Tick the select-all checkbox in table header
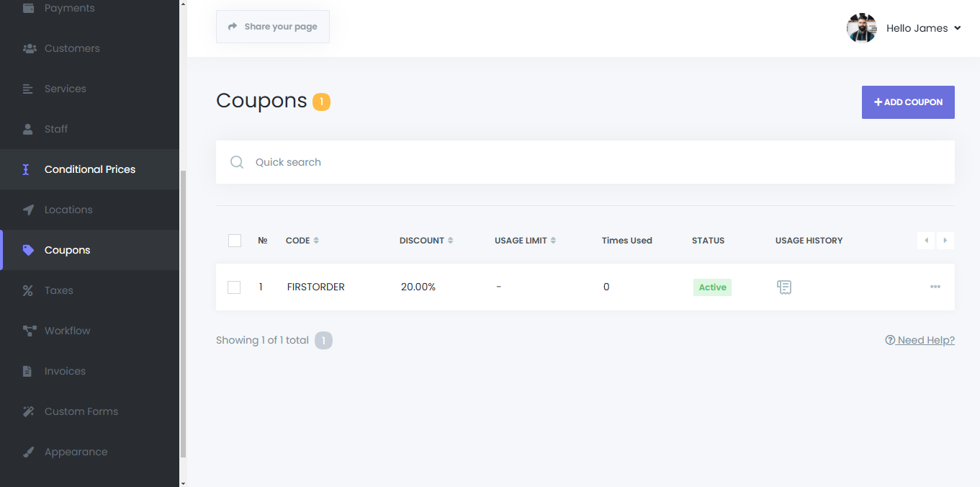The image size is (980, 487). pos(235,241)
